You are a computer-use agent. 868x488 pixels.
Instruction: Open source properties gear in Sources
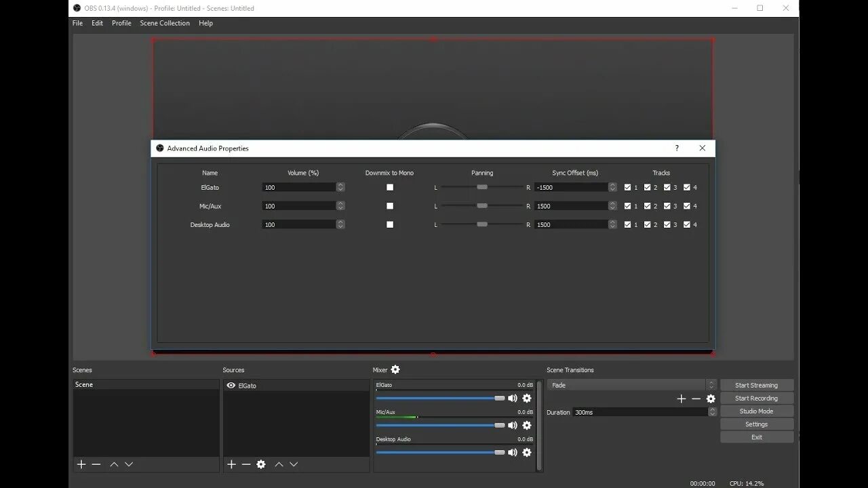tap(261, 464)
